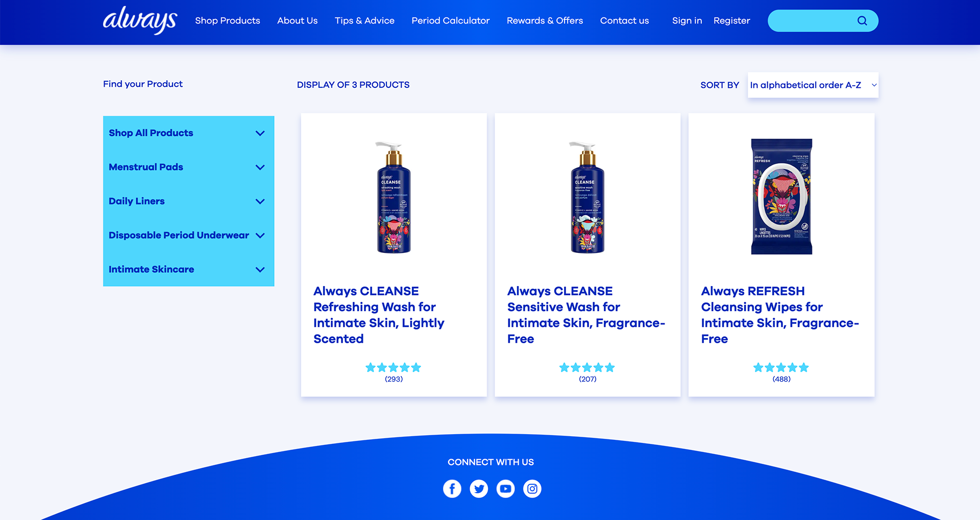This screenshot has width=980, height=520.
Task: Open the Facebook social link
Action: (452, 489)
